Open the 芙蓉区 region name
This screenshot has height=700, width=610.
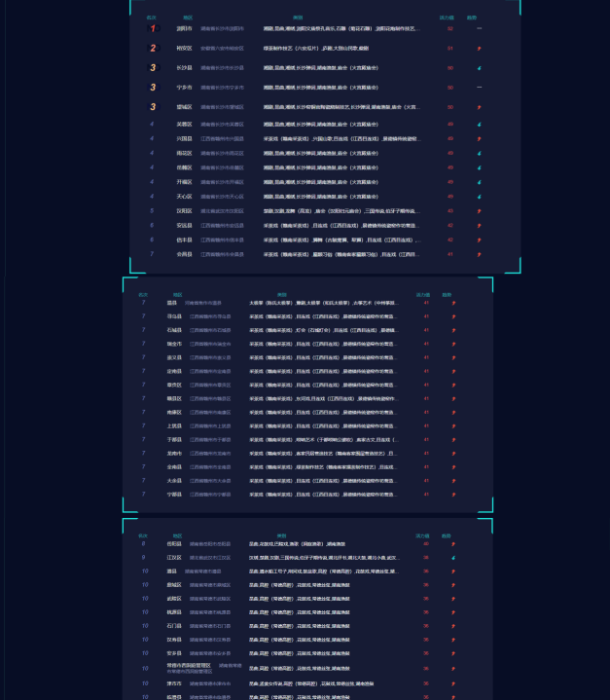point(184,125)
